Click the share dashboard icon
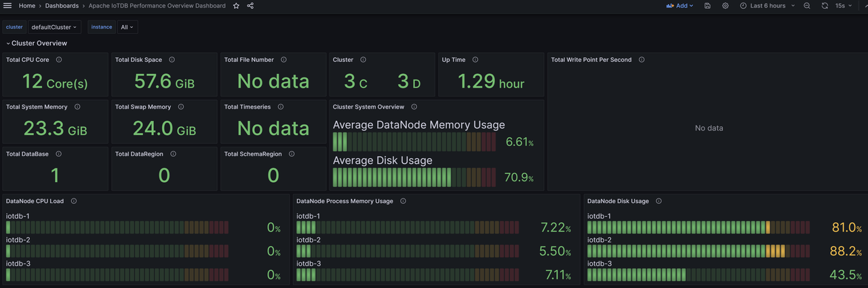The height and width of the screenshot is (288, 868). click(250, 5)
